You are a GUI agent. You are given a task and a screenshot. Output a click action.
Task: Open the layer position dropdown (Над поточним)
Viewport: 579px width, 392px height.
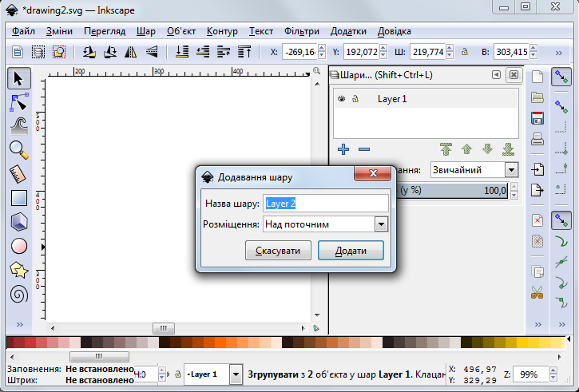click(381, 224)
